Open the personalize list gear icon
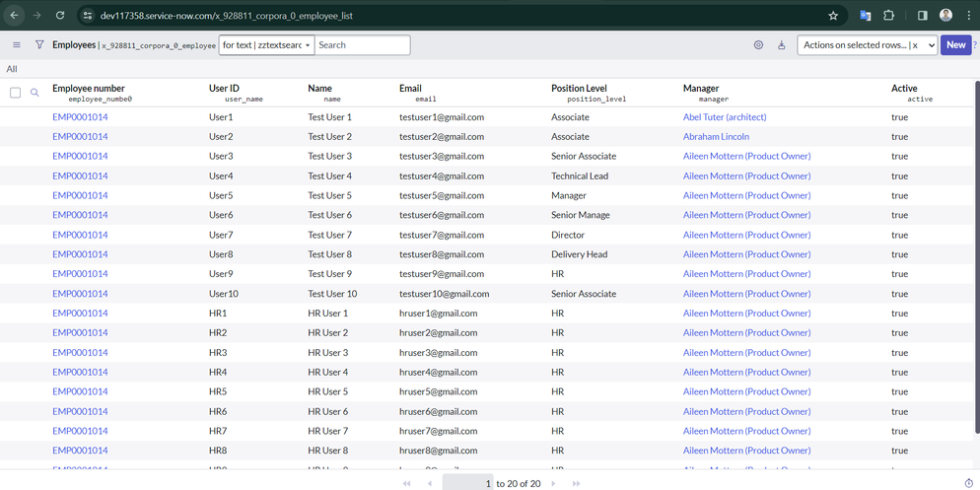Screen dimensions: 980x490 [x=759, y=45]
